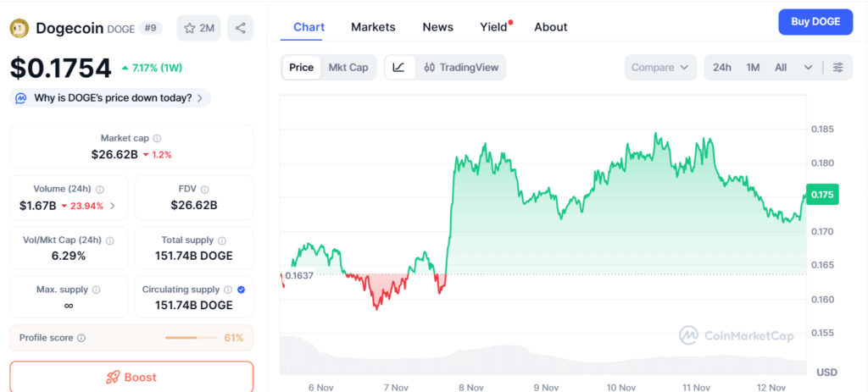Switch to the News tab
The image size is (868, 392).
(x=437, y=27)
